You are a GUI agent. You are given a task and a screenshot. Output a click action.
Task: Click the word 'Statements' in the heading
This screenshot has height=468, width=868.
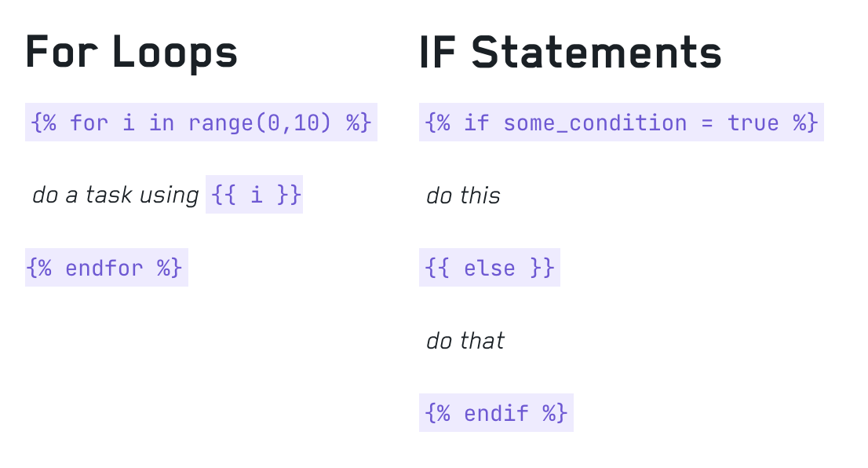click(x=596, y=53)
